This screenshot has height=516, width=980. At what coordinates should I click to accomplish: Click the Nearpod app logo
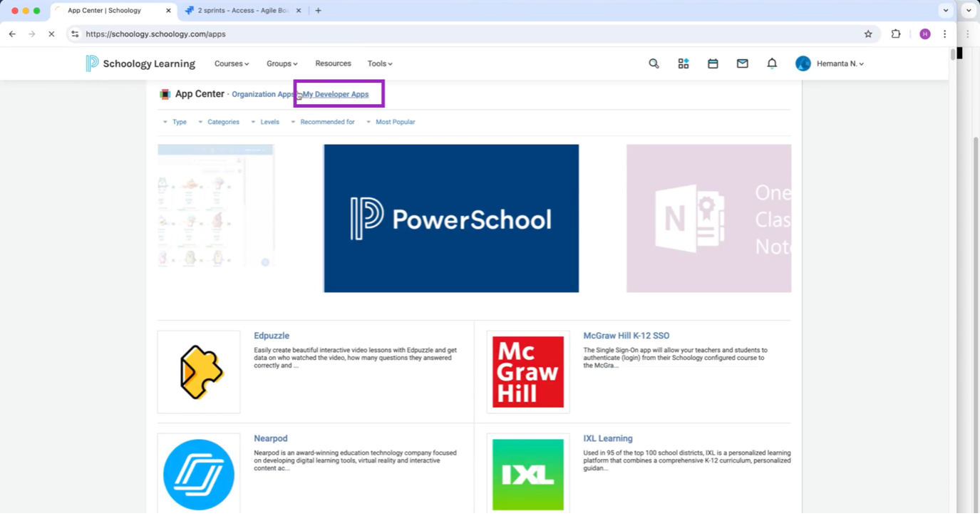[199, 473]
